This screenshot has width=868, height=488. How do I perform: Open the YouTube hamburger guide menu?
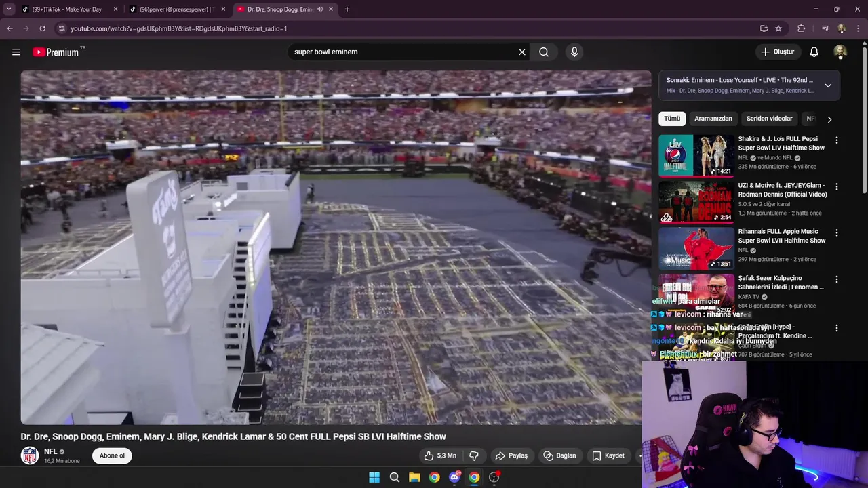(x=16, y=52)
